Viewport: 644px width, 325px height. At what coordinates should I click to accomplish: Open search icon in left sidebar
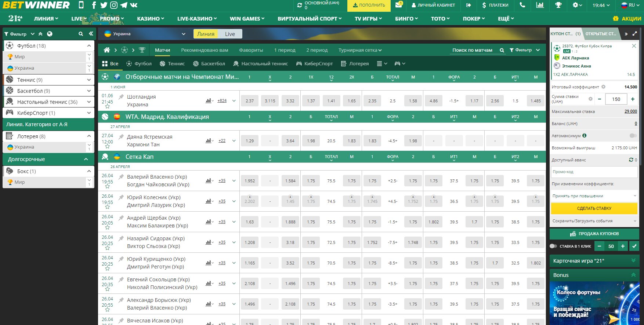[x=81, y=34]
